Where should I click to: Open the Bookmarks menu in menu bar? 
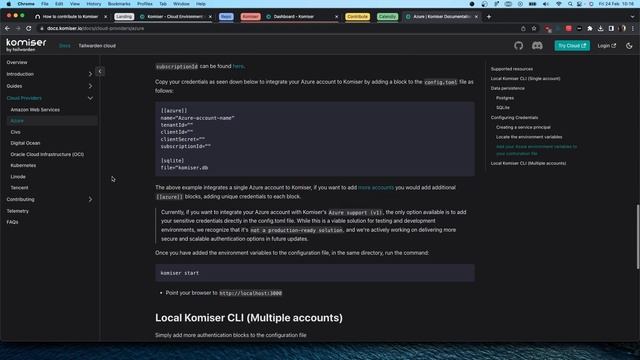pyautogui.click(x=119, y=4)
